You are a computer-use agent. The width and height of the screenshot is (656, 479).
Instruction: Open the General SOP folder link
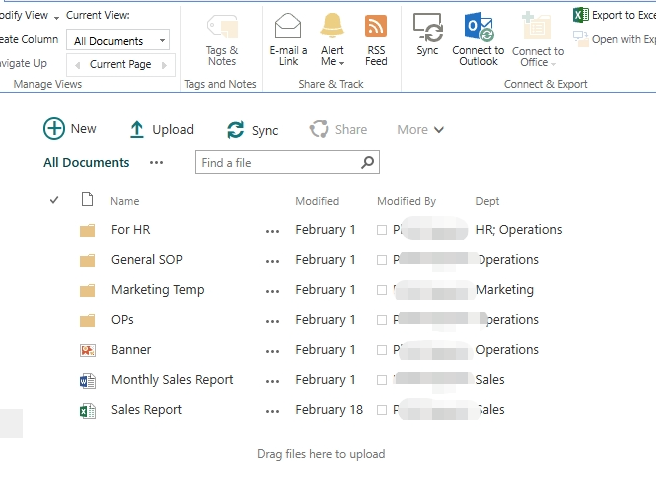[147, 260]
